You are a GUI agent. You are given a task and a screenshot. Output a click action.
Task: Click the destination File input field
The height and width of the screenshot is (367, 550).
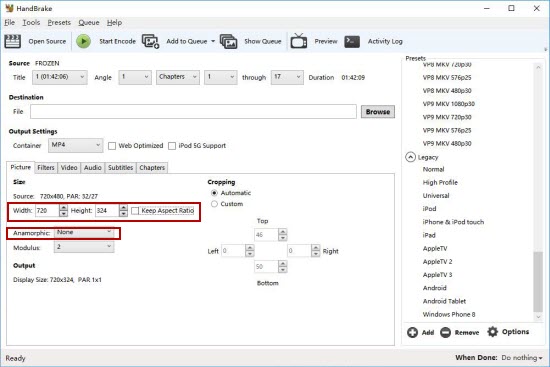193,112
